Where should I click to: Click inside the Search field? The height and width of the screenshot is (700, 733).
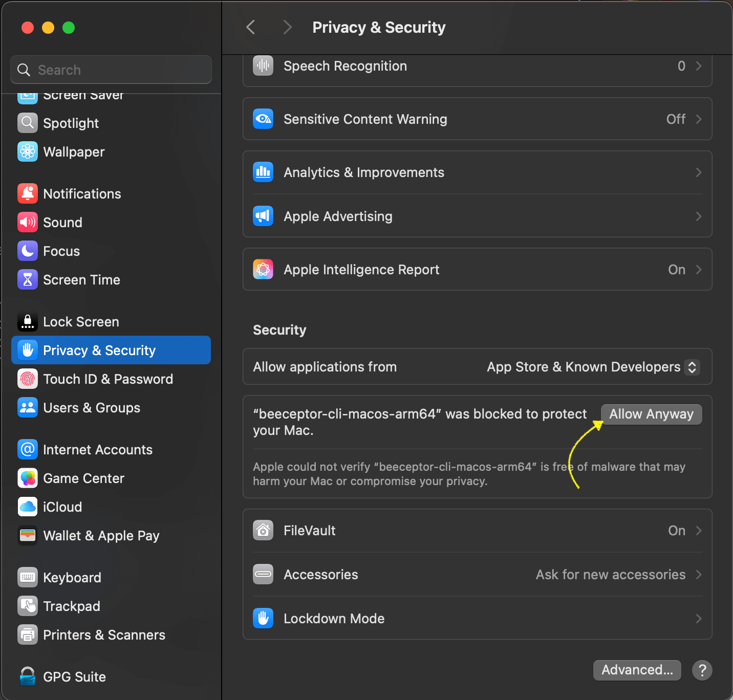click(x=111, y=70)
